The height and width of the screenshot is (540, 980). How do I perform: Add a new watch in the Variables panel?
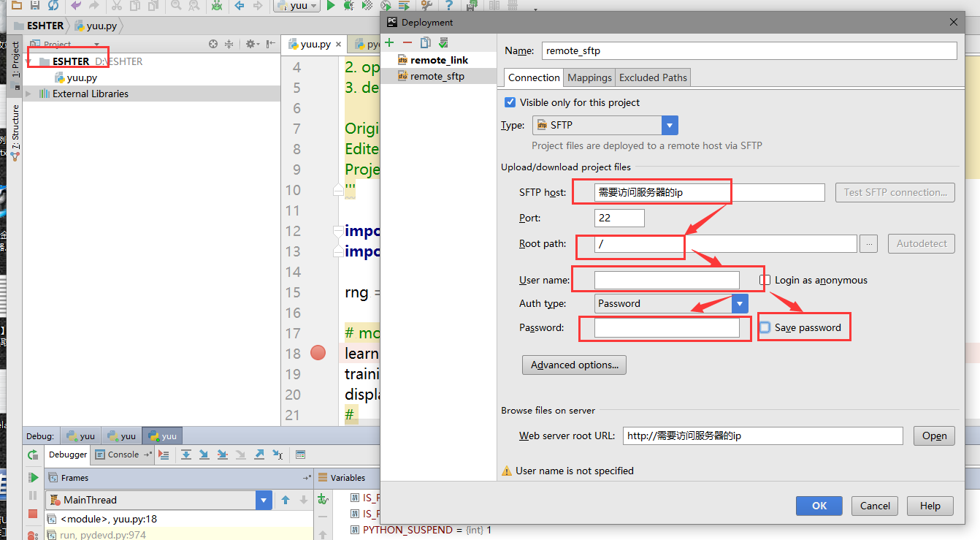point(322,500)
